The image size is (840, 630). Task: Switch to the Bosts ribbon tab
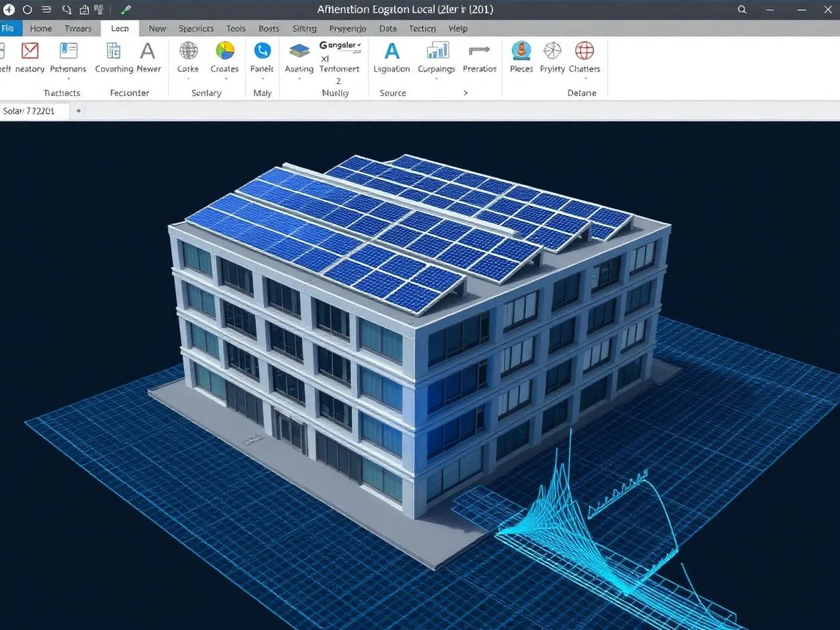[x=269, y=28]
